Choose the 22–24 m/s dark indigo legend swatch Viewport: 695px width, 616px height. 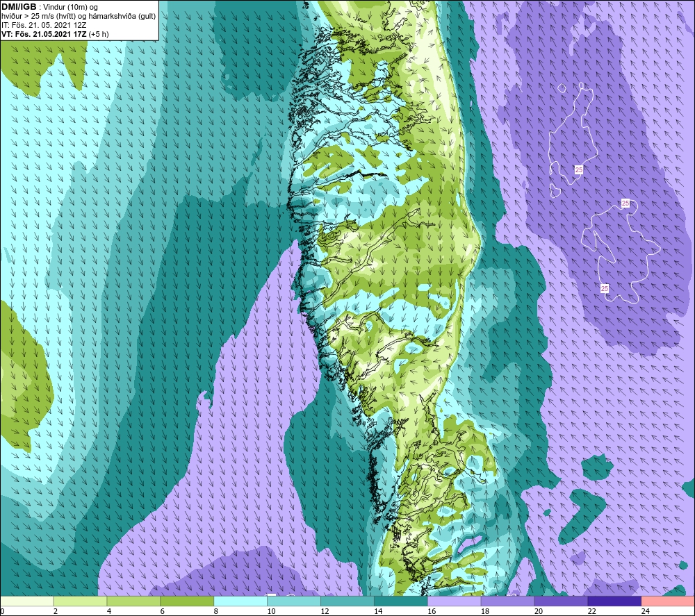coord(615,601)
